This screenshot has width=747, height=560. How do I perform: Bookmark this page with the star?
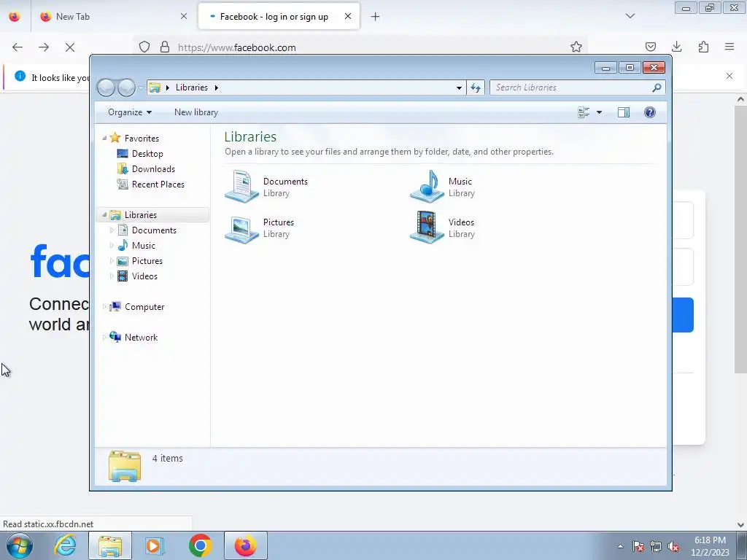click(576, 47)
